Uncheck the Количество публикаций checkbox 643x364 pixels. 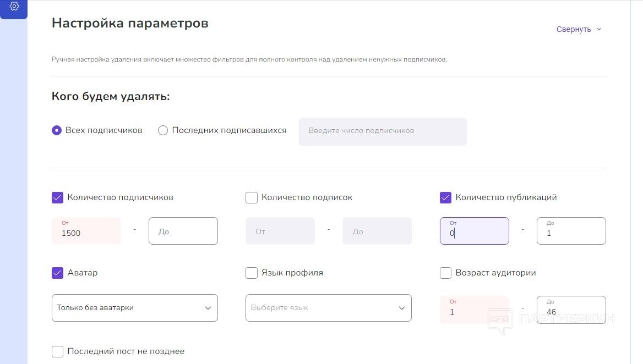[x=446, y=197]
